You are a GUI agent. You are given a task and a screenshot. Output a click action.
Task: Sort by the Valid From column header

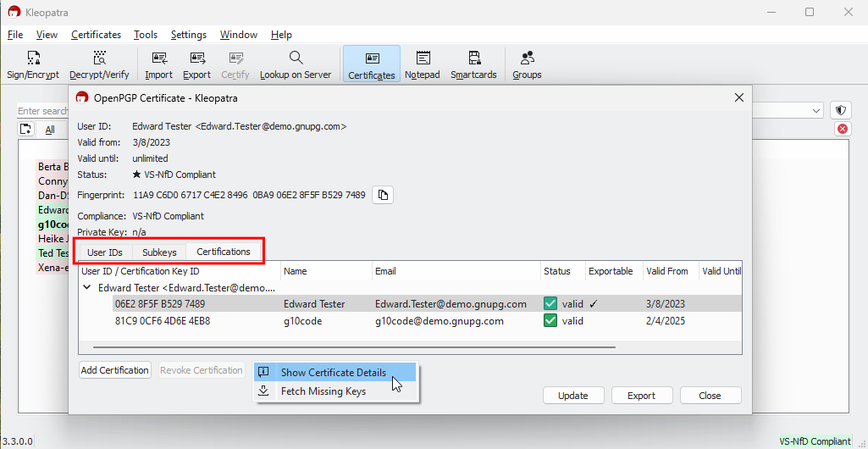point(671,271)
